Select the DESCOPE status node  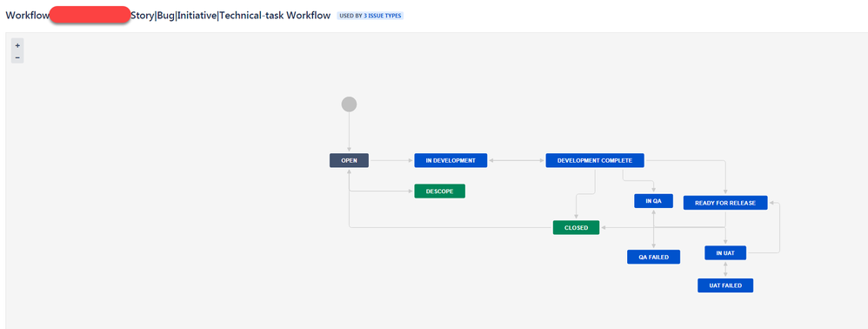[x=439, y=191]
